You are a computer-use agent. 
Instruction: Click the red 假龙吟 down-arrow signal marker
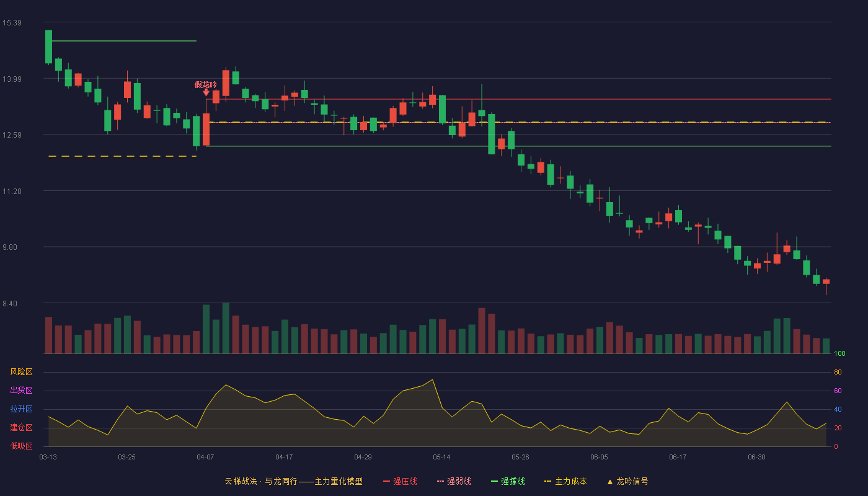pyautogui.click(x=206, y=92)
